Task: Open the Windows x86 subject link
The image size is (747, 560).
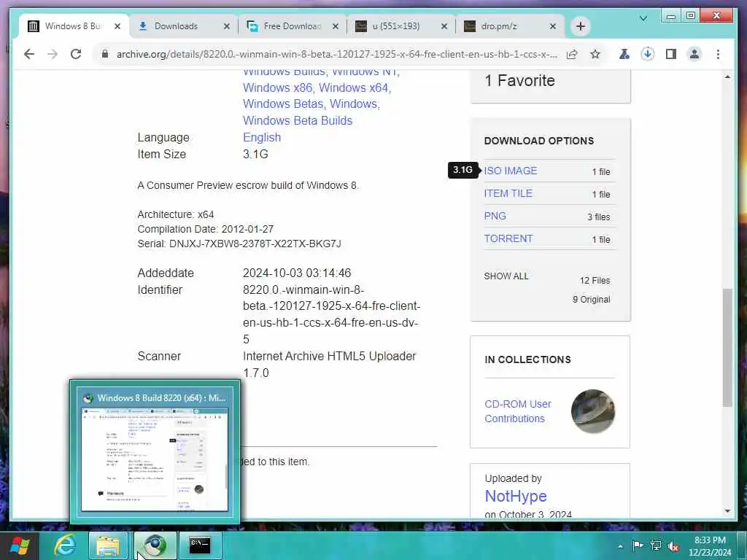Action: pyautogui.click(x=277, y=87)
